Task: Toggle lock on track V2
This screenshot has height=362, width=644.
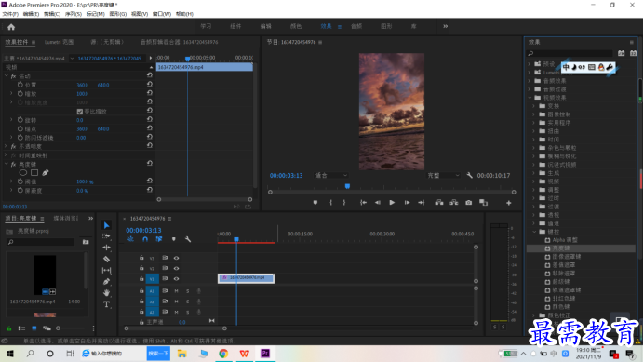Action: point(141,268)
